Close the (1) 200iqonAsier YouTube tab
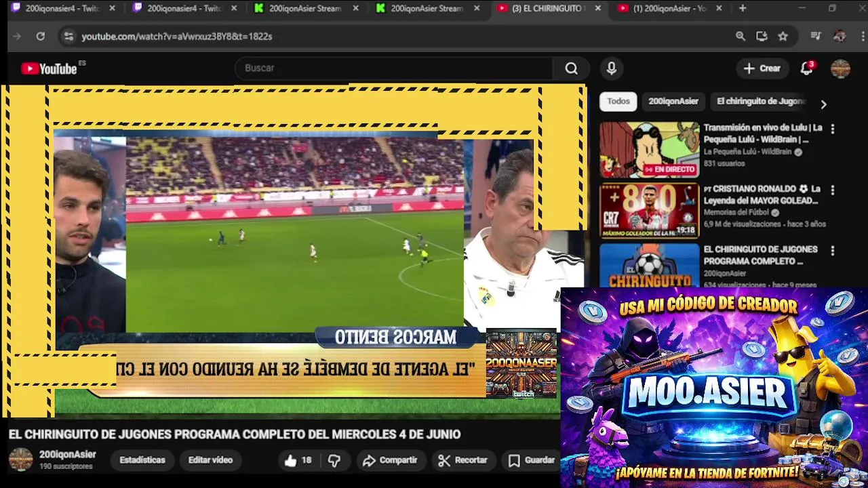868x488 pixels. click(719, 9)
